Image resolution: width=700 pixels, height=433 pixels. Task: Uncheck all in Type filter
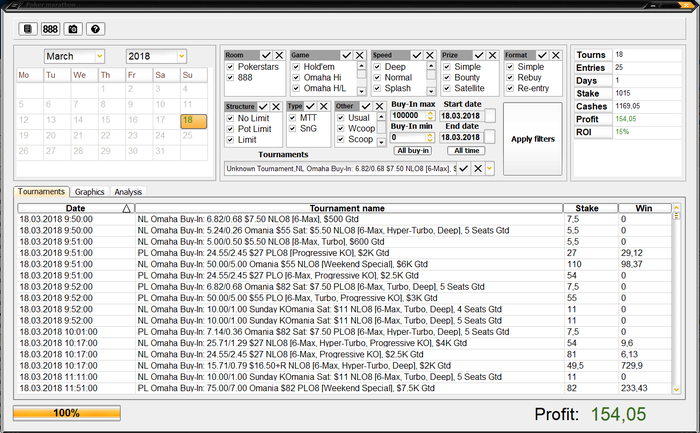324,106
